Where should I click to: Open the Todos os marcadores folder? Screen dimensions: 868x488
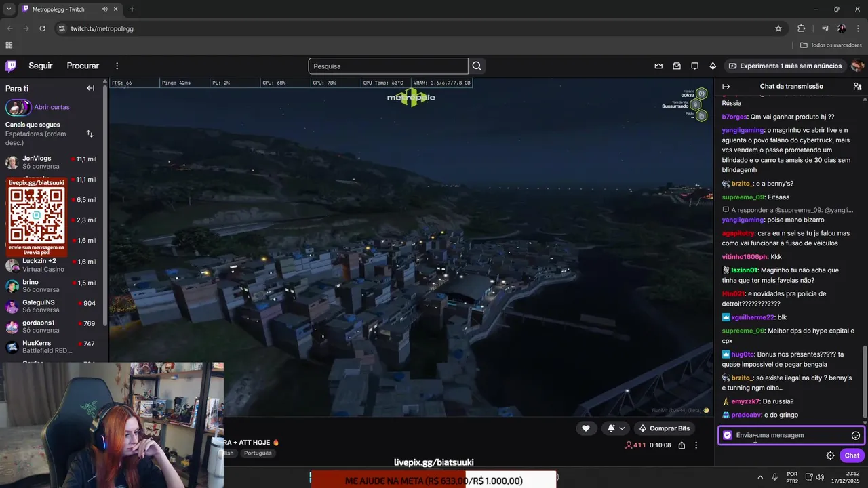[x=830, y=45]
